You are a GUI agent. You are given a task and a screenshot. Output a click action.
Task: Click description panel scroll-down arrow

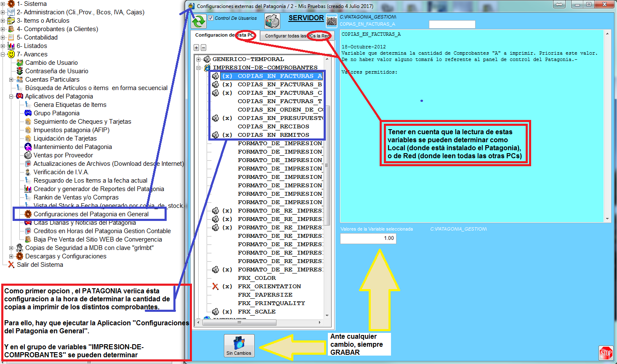pyautogui.click(x=607, y=219)
